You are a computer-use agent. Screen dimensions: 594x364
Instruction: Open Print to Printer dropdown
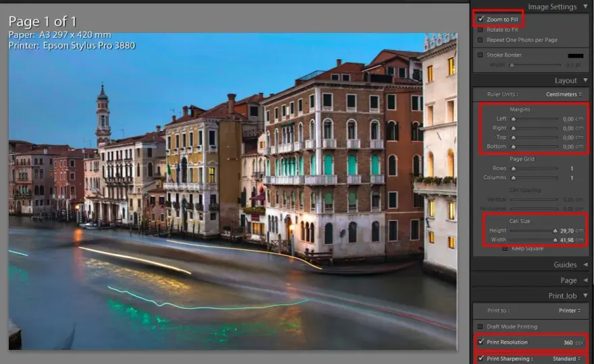[x=570, y=310]
